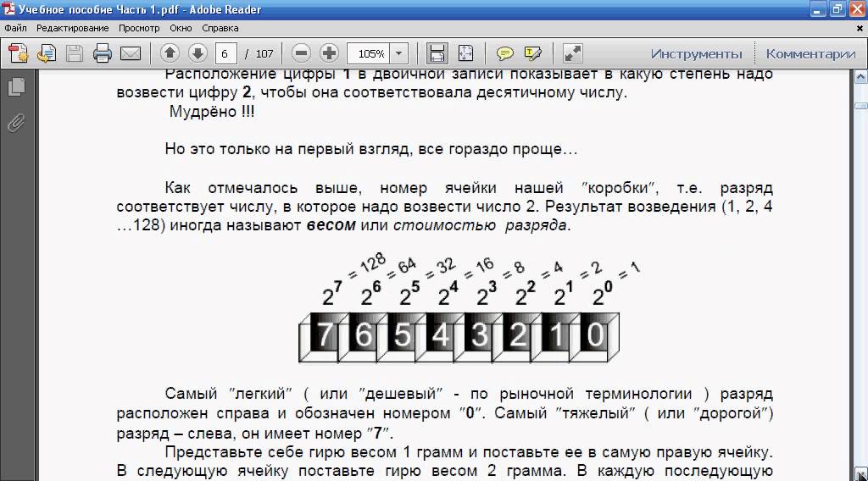Click the vertical scrollbar thumb

pos(861,106)
